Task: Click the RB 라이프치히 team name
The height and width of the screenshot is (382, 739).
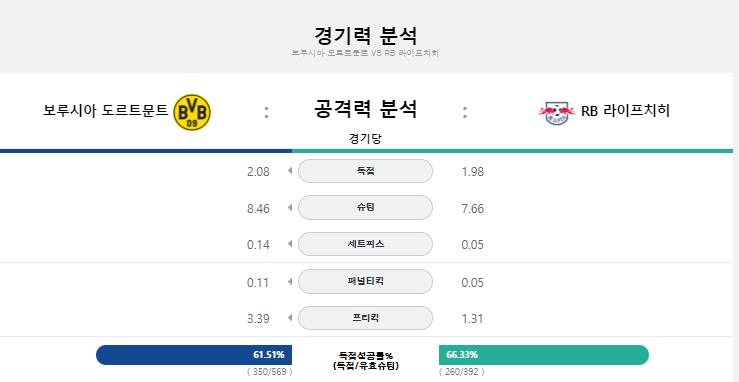Action: (625, 111)
